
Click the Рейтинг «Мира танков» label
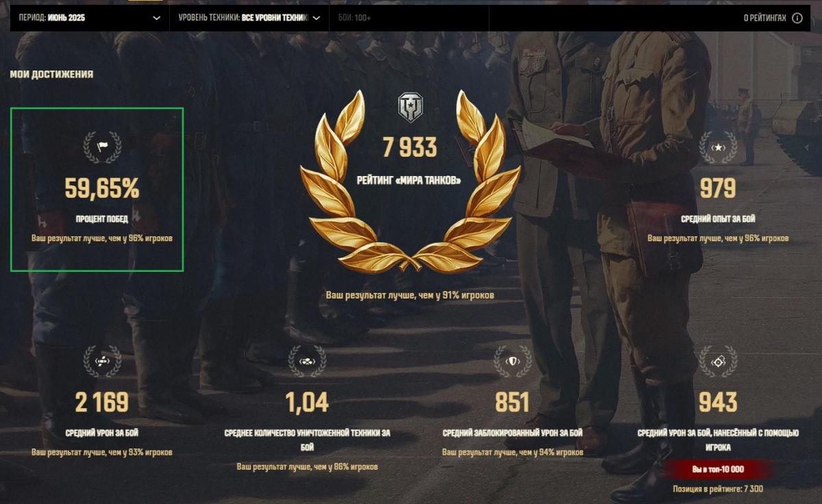(409, 181)
